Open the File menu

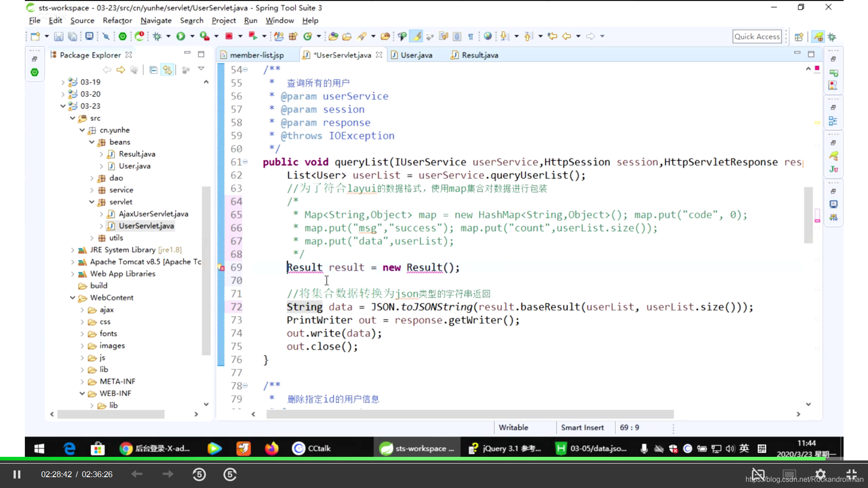[34, 20]
